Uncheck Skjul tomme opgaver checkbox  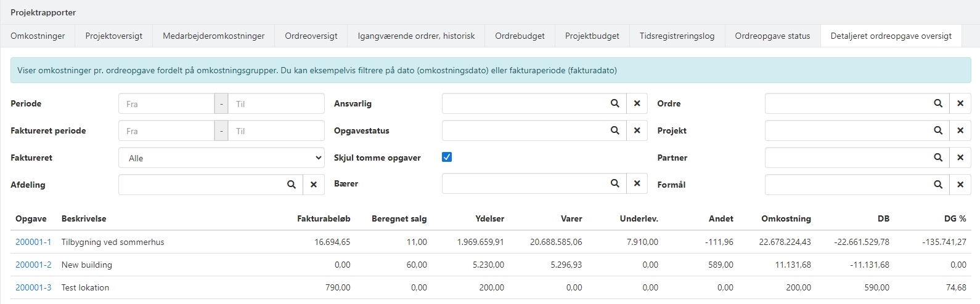click(x=447, y=157)
